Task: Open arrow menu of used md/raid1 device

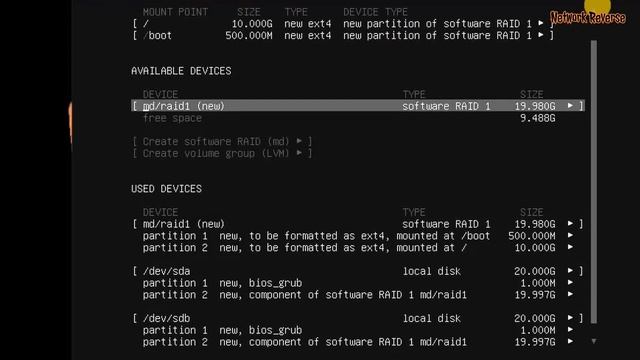Action: coord(570,224)
